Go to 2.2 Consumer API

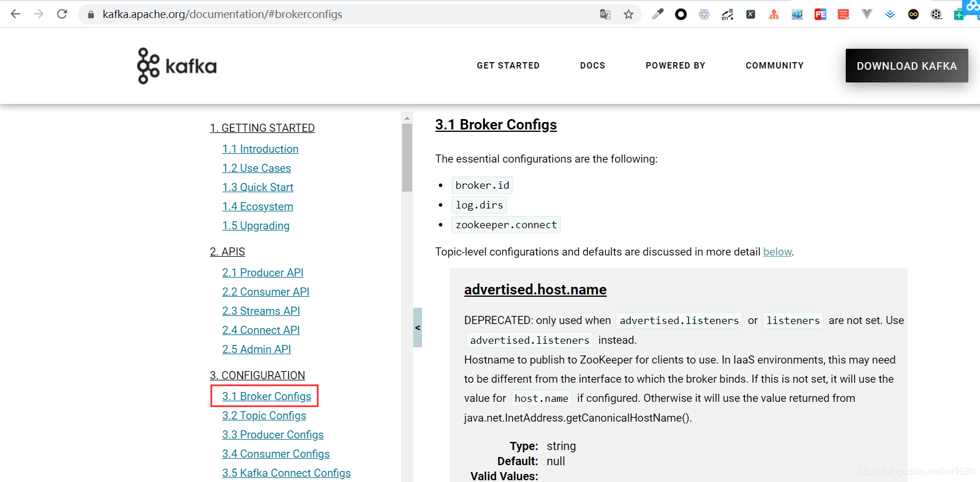coord(266,292)
